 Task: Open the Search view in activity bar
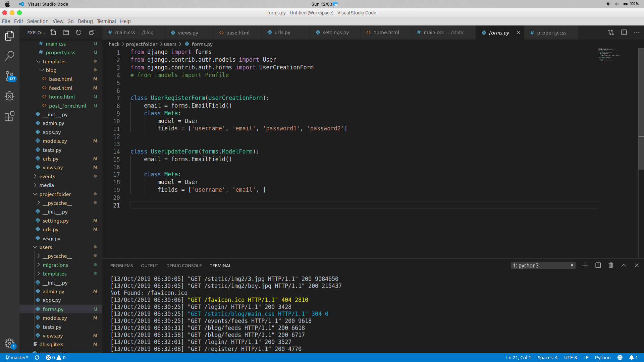point(10,56)
